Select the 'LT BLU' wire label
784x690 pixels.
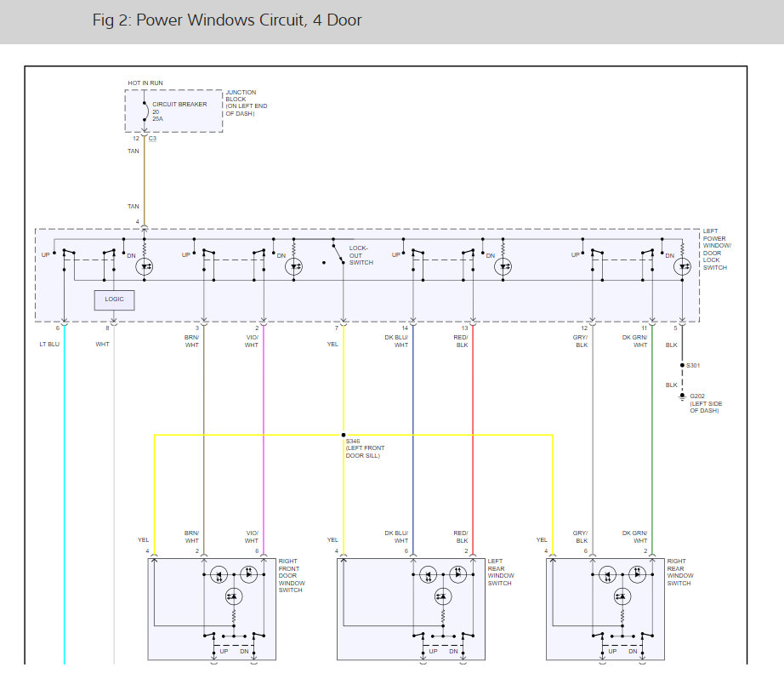click(x=49, y=345)
